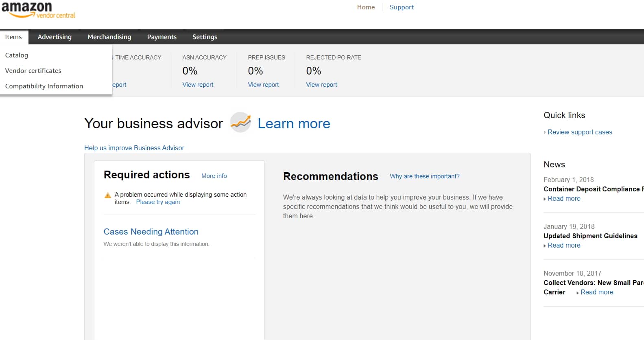The width and height of the screenshot is (644, 340).
Task: Click Why are these important link
Action: pyautogui.click(x=424, y=176)
